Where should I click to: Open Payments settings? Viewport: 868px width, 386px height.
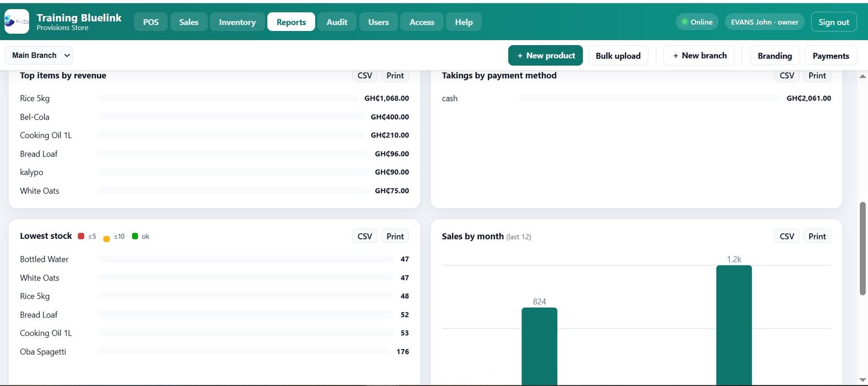(x=831, y=55)
